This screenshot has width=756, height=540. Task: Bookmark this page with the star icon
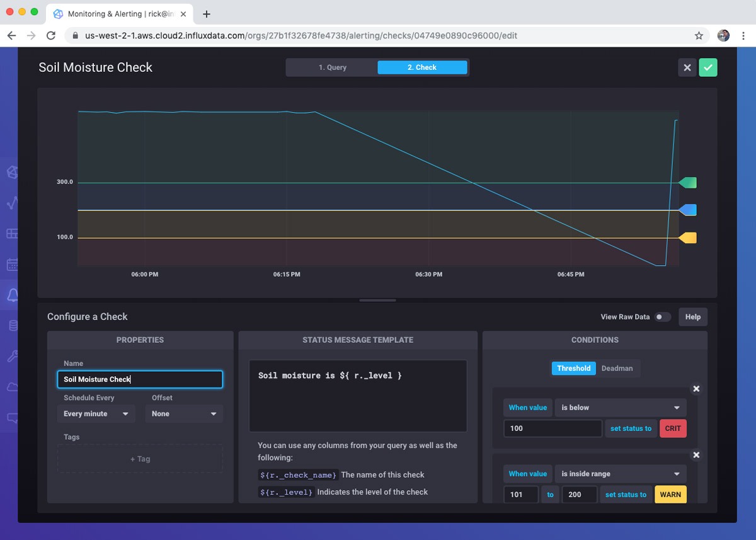[x=699, y=36]
